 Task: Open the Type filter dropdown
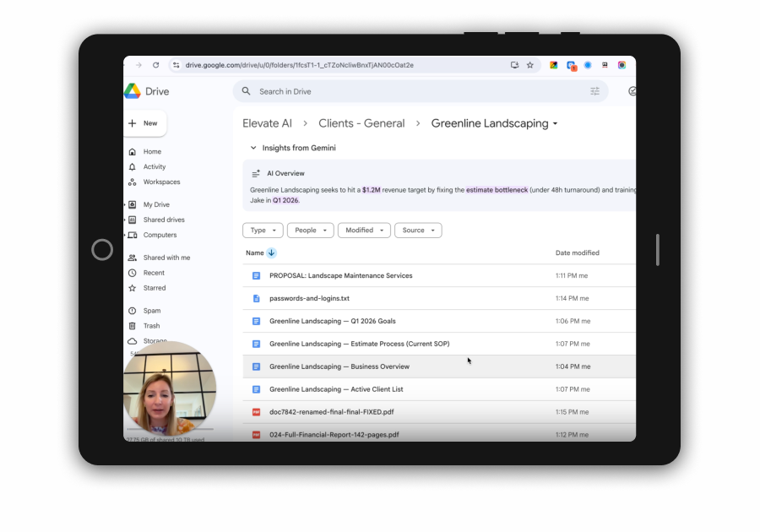(x=263, y=231)
